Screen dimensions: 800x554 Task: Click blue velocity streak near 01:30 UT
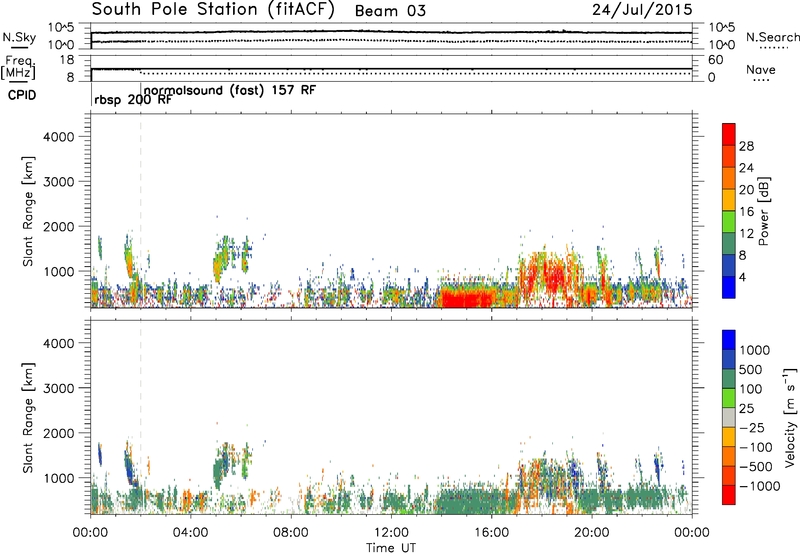tap(130, 467)
